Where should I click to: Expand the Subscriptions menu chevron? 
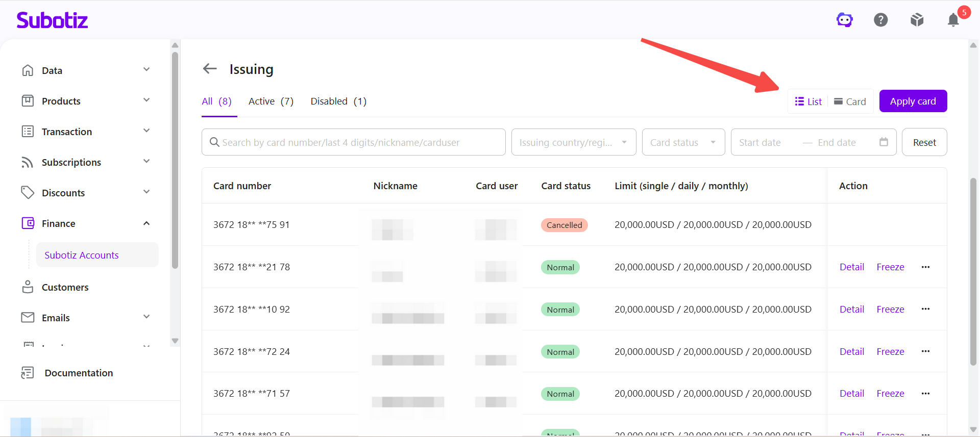click(x=146, y=161)
